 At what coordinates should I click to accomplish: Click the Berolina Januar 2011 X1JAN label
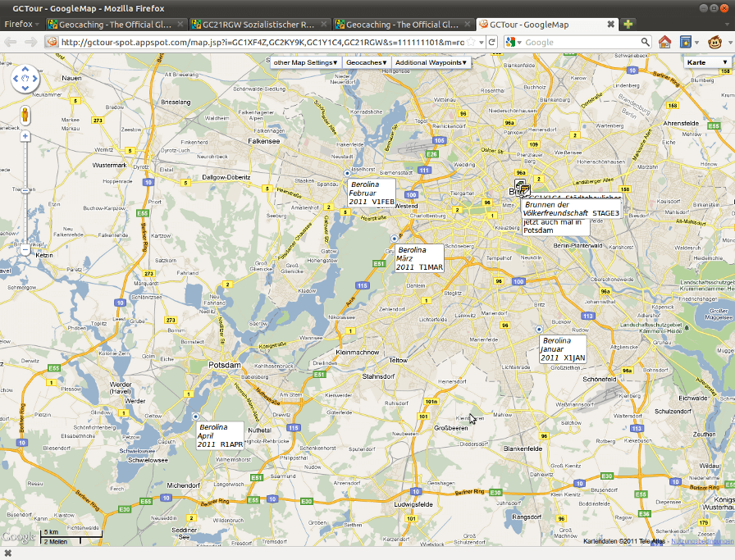[x=563, y=349]
